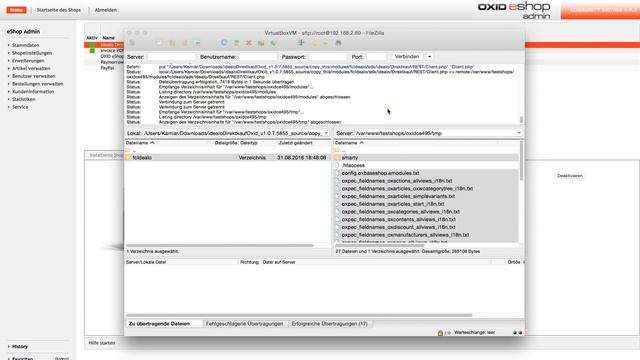Toggle synchronized browsing toolbar icon
The width and height of the screenshot is (640, 360).
tap(326, 43)
